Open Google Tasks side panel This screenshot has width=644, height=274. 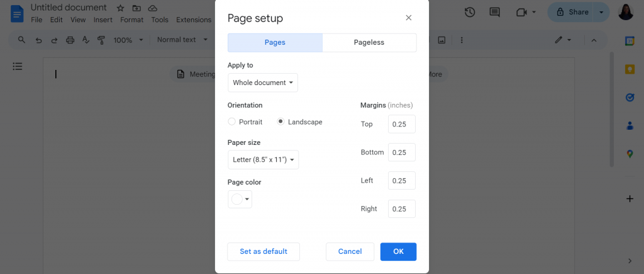(630, 98)
